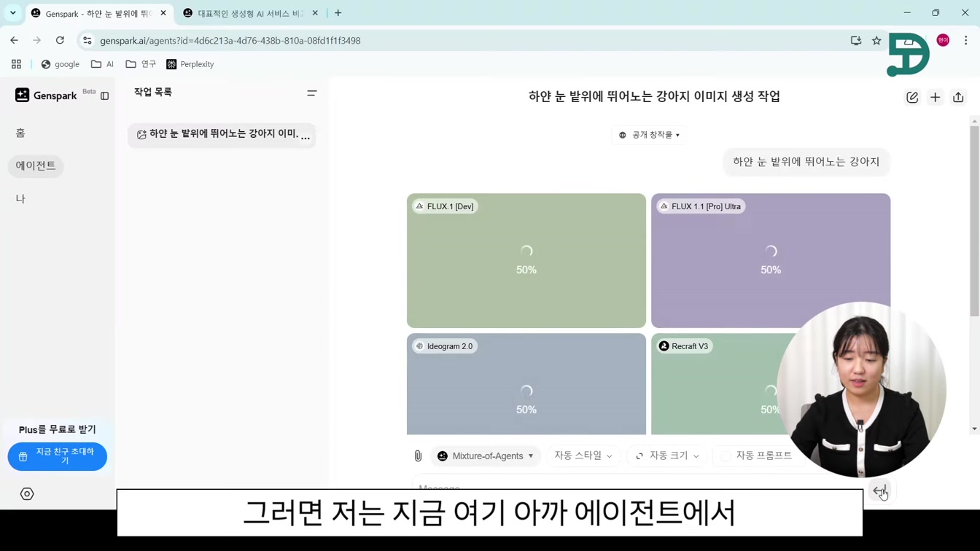Open the browser profile avatar
This screenshot has width=980, height=551.
tap(943, 41)
